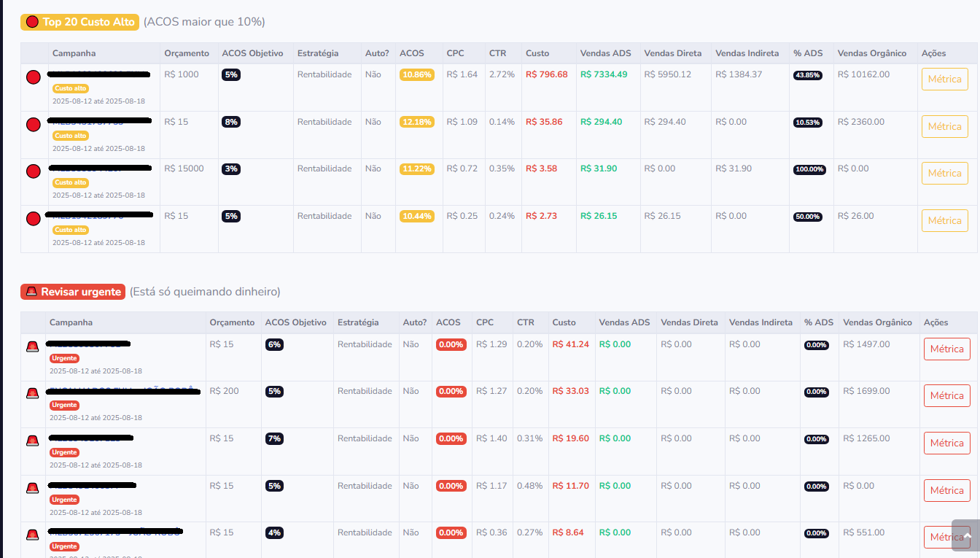
Task: Click the "Top 20 Custo Alto" section badge
Action: click(x=79, y=22)
